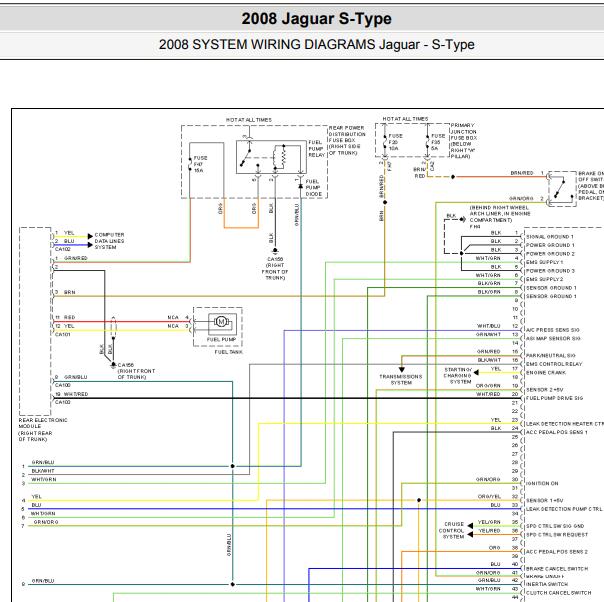This screenshot has width=604, height=602.
Task: Click the 'POWER GROUND 3' pin label
Action: coord(550,271)
